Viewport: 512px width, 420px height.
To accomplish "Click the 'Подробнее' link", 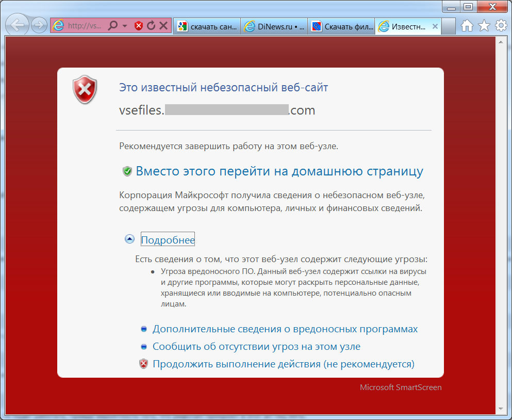I will [168, 240].
